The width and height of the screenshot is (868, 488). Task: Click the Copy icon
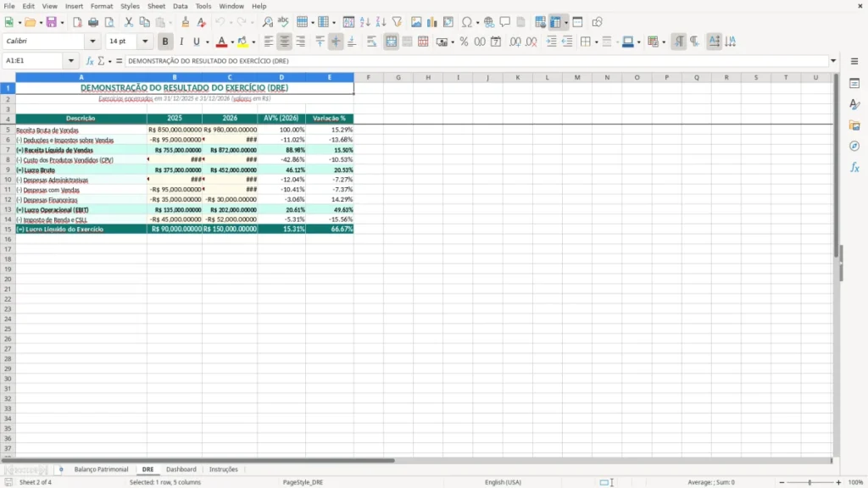144,22
